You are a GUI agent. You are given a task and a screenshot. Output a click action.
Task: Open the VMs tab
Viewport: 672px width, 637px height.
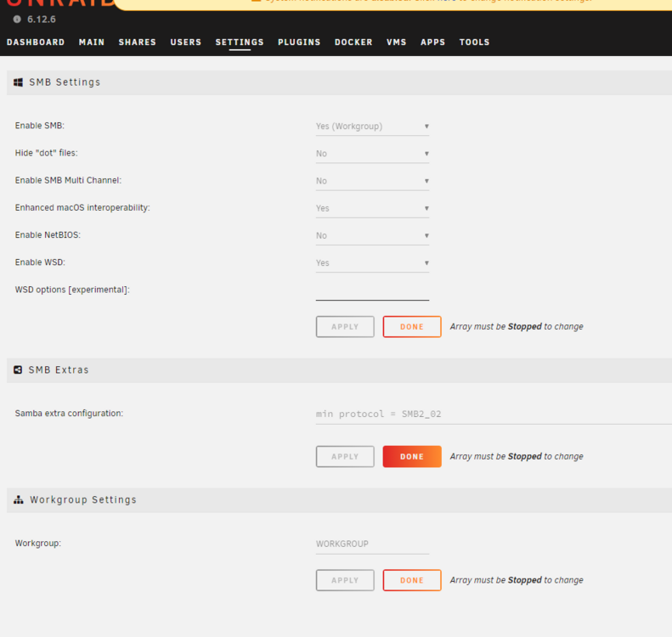(397, 42)
